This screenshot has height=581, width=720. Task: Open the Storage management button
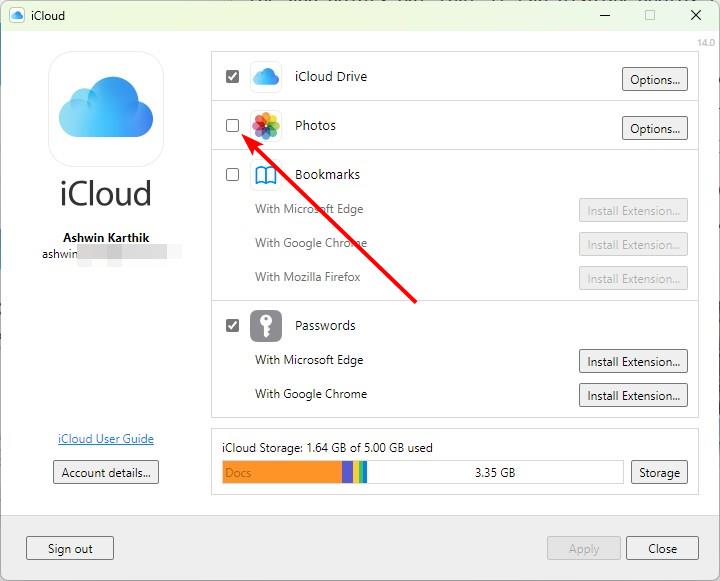tap(659, 472)
